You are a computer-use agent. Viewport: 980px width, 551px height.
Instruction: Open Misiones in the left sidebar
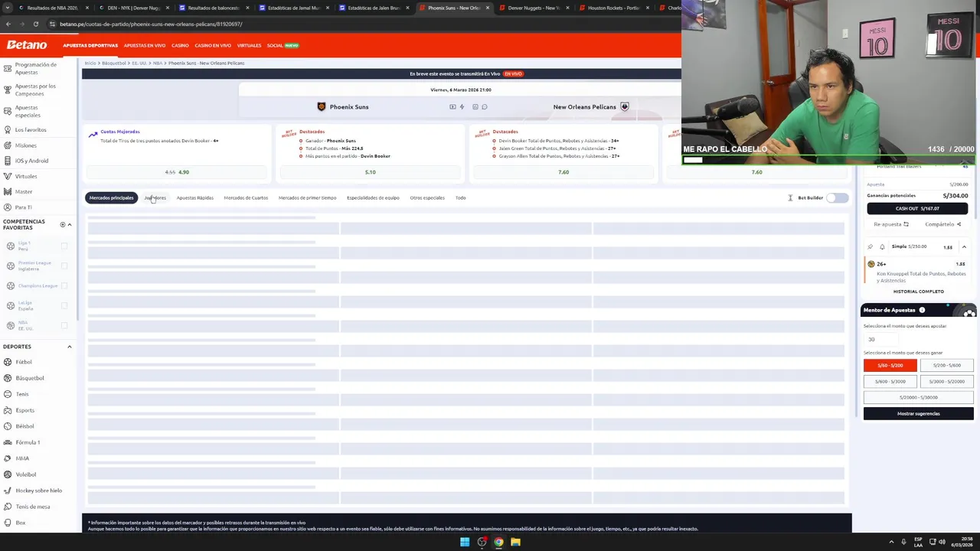click(x=25, y=145)
